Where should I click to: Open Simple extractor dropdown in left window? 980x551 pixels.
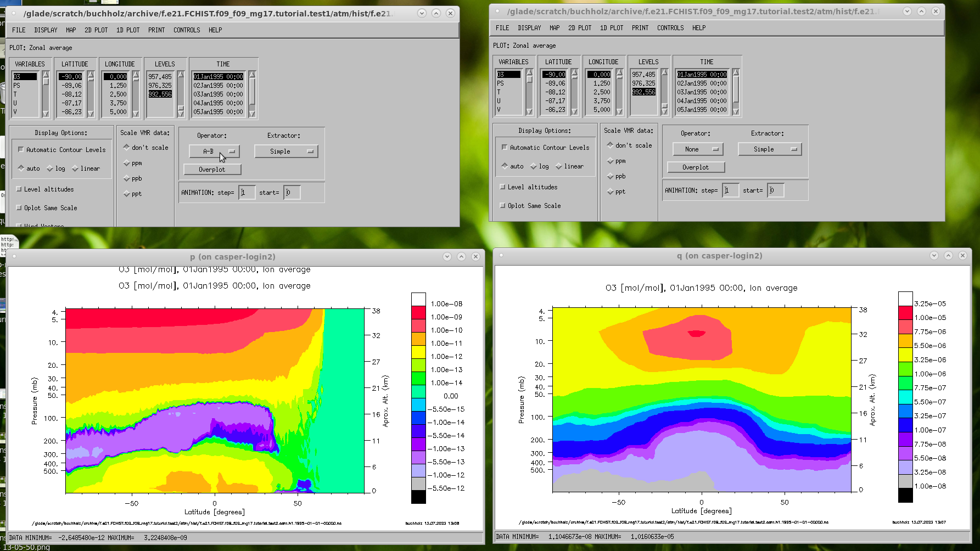tap(286, 151)
